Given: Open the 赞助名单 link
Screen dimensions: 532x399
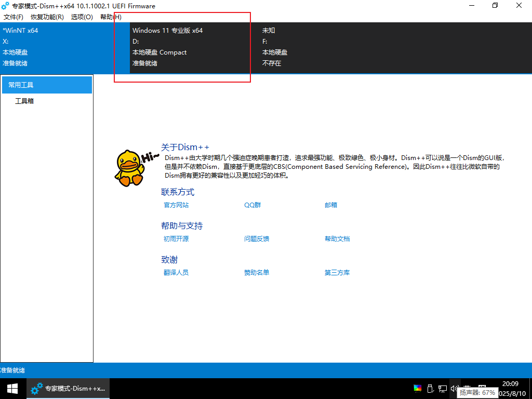Looking at the screenshot, I should pyautogui.click(x=257, y=272).
